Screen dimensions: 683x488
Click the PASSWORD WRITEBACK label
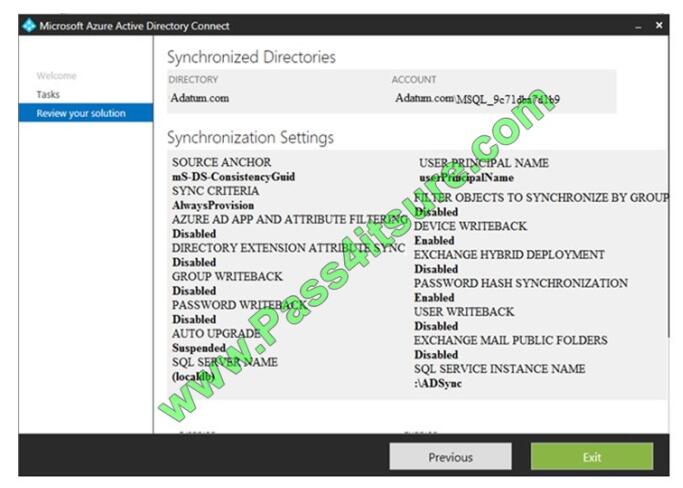tap(239, 305)
